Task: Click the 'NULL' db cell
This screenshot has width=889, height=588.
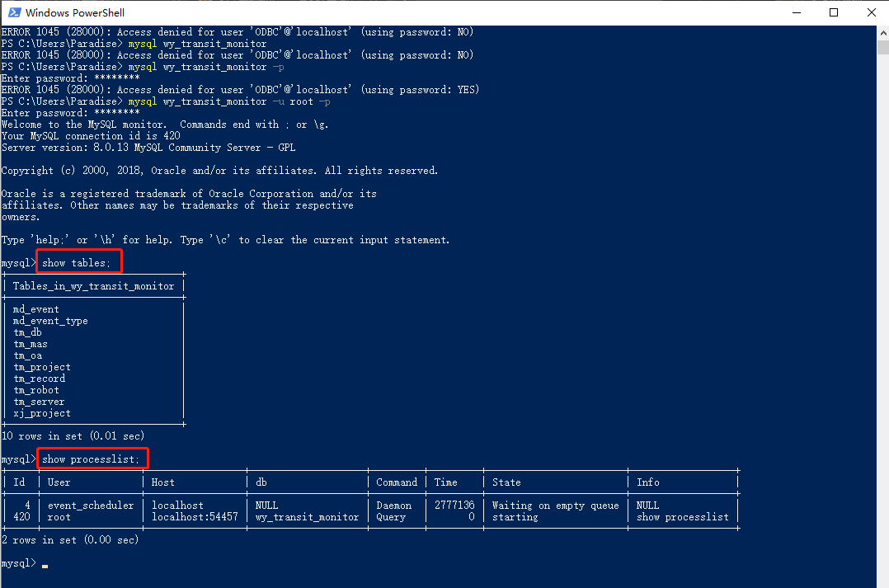Action: (266, 506)
